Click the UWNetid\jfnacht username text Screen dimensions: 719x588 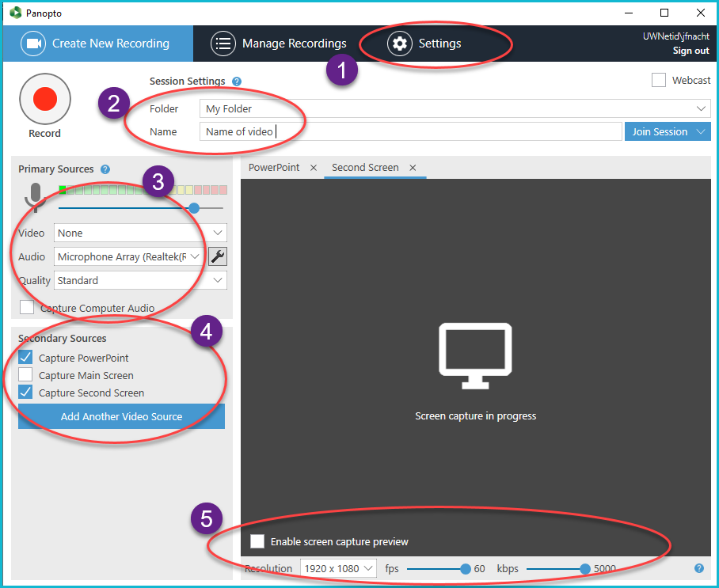(676, 36)
